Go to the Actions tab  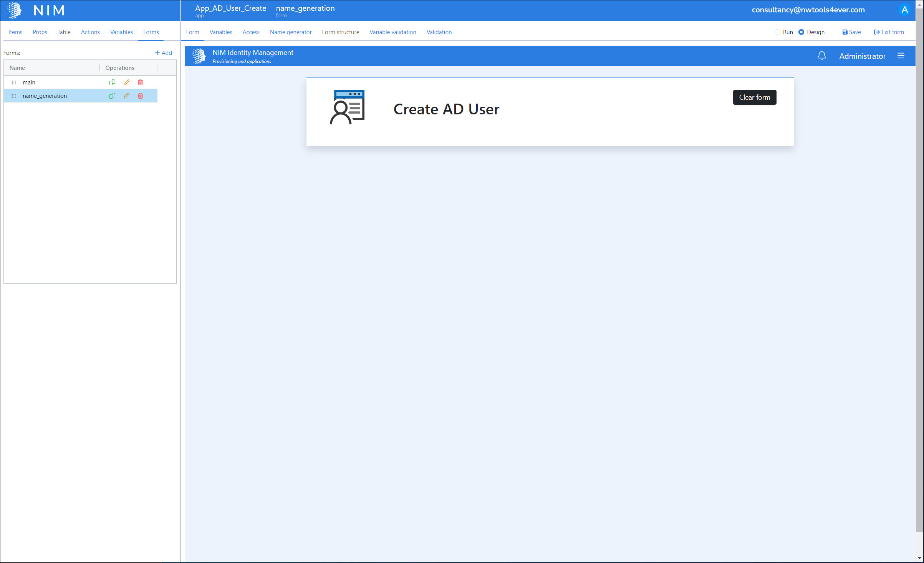click(x=90, y=32)
